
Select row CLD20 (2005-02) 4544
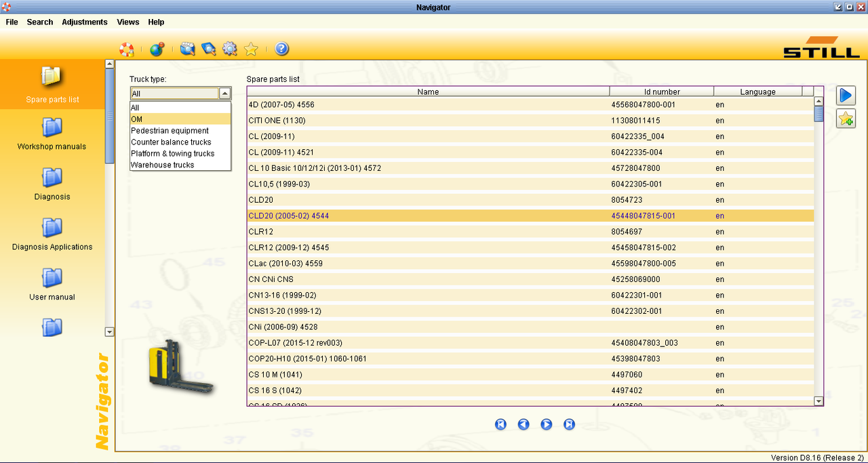coord(530,216)
